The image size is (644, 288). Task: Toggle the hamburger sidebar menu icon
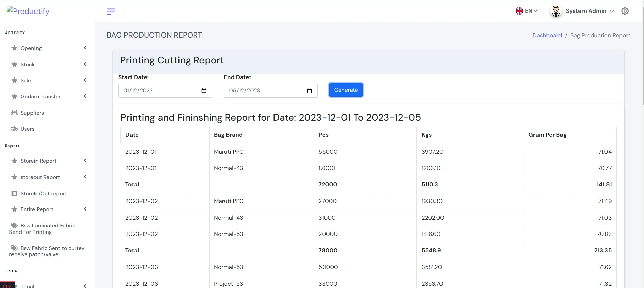tap(111, 12)
